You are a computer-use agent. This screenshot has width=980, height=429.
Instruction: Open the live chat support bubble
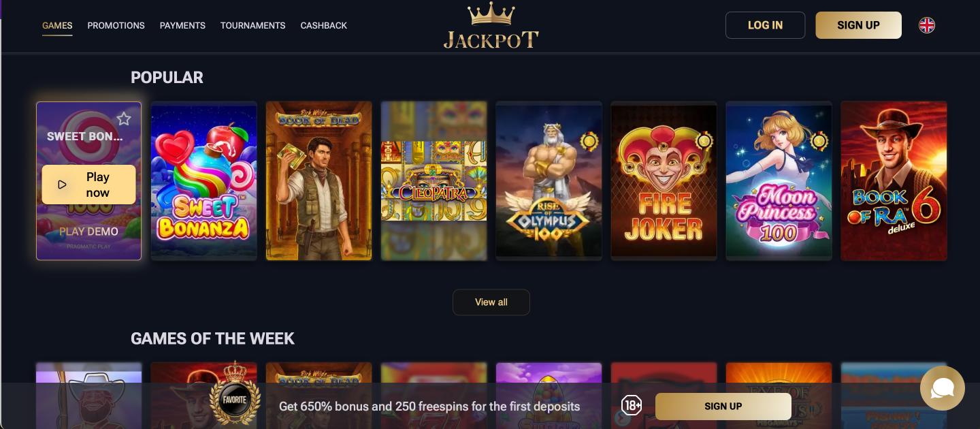(943, 388)
